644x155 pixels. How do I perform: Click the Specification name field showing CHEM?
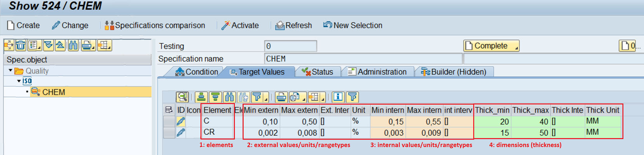click(x=363, y=59)
